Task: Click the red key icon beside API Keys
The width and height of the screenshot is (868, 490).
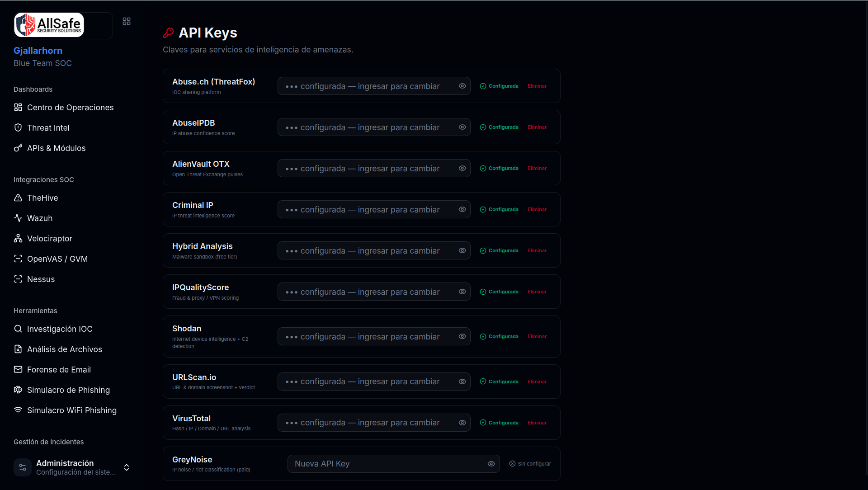Action: (168, 33)
